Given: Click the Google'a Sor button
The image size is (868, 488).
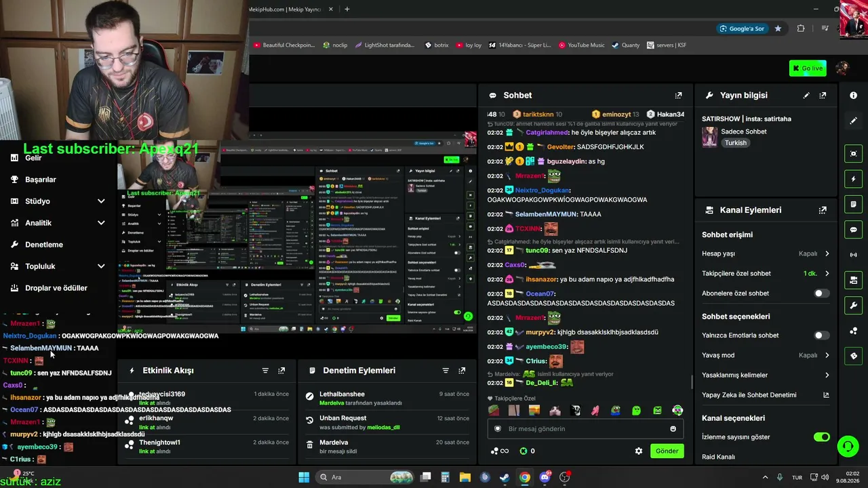Looking at the screenshot, I should pos(742,28).
